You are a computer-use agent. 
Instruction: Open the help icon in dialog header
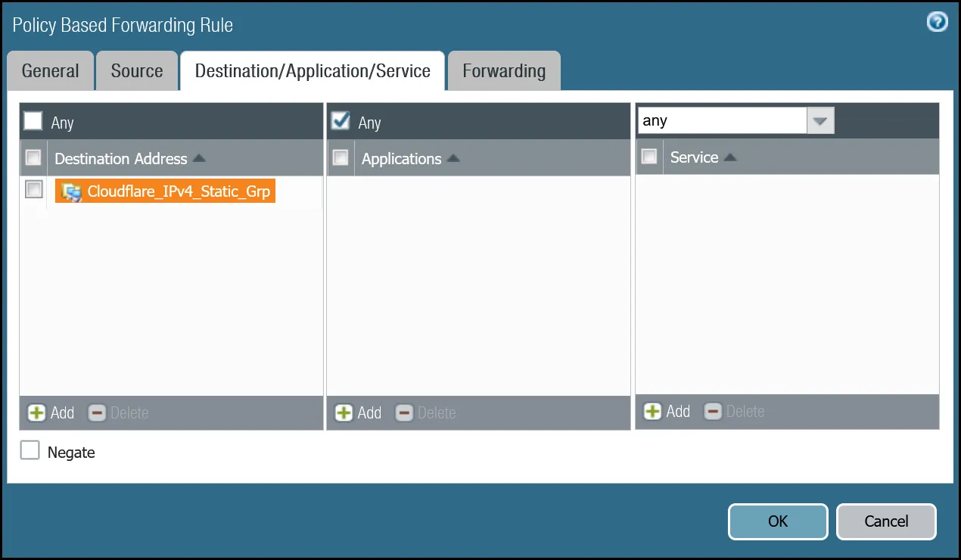[x=937, y=23]
